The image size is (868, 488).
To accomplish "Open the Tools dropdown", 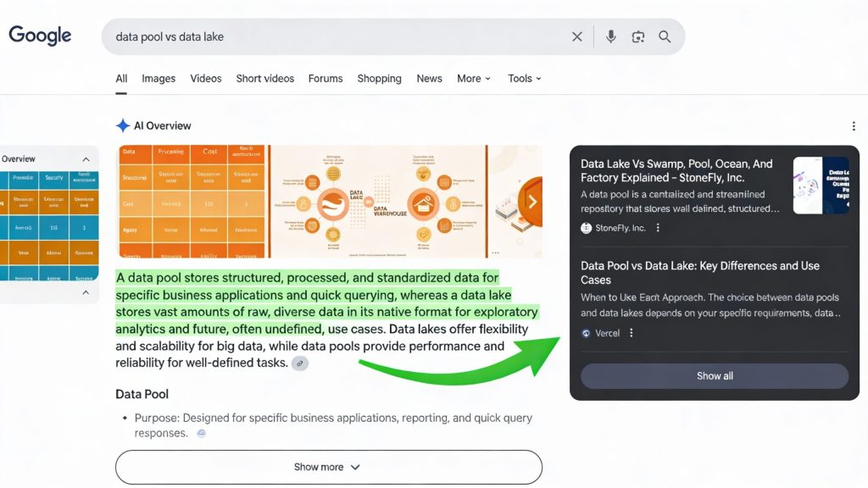I will coord(525,79).
